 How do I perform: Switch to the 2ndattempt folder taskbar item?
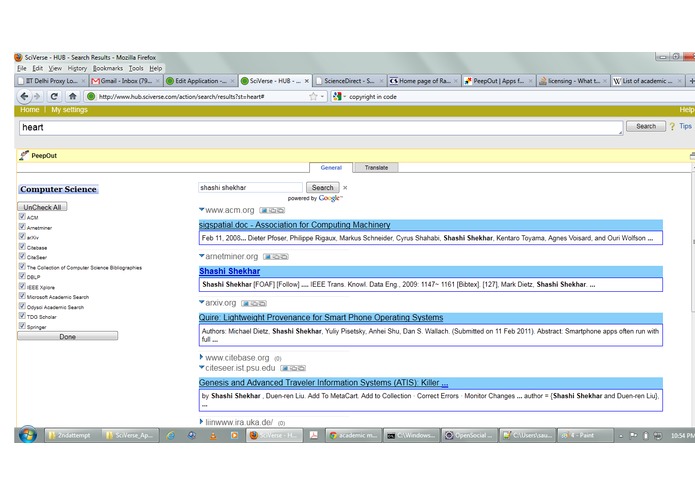tap(72, 436)
